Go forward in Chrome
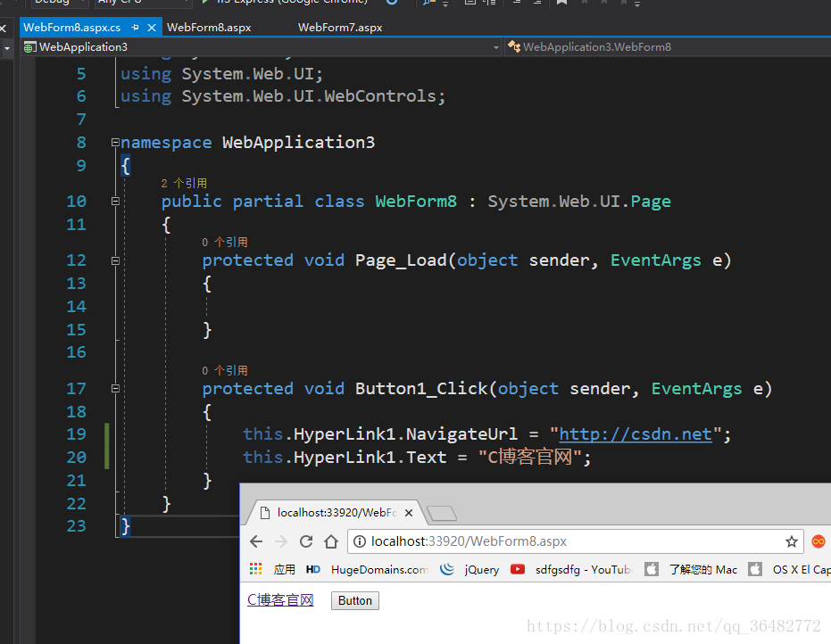This screenshot has height=644, width=831. pyautogui.click(x=281, y=541)
